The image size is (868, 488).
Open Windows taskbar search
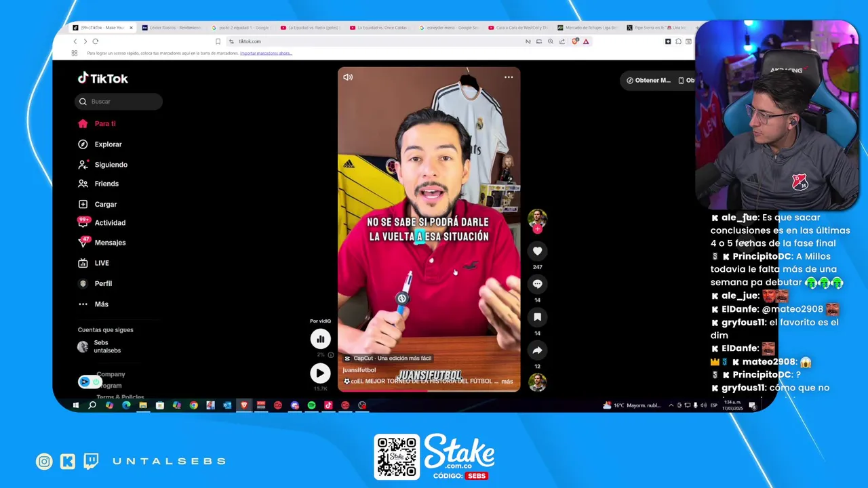pyautogui.click(x=92, y=405)
